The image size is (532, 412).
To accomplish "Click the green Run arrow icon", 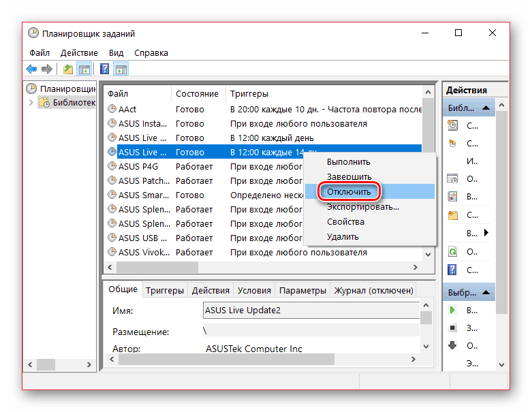I will pos(452,310).
